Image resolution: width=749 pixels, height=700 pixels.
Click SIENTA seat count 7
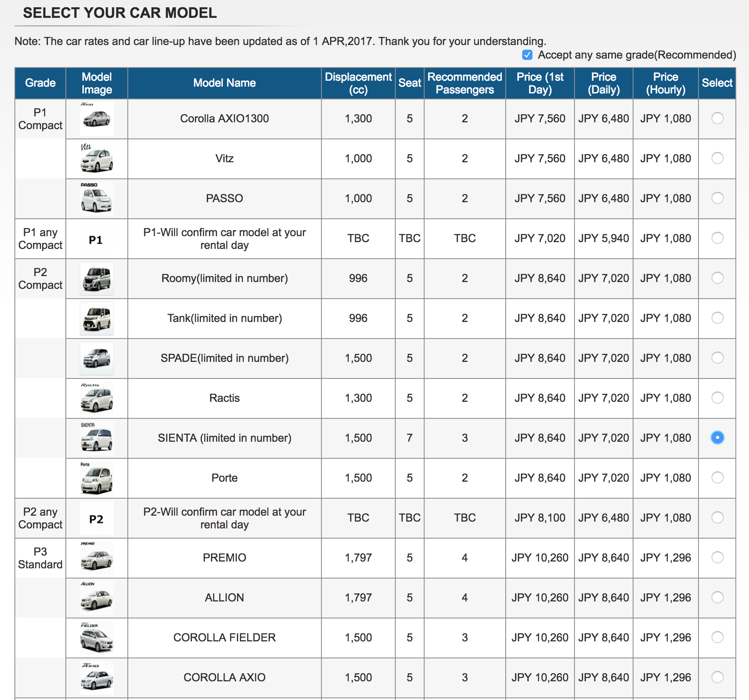click(x=410, y=438)
